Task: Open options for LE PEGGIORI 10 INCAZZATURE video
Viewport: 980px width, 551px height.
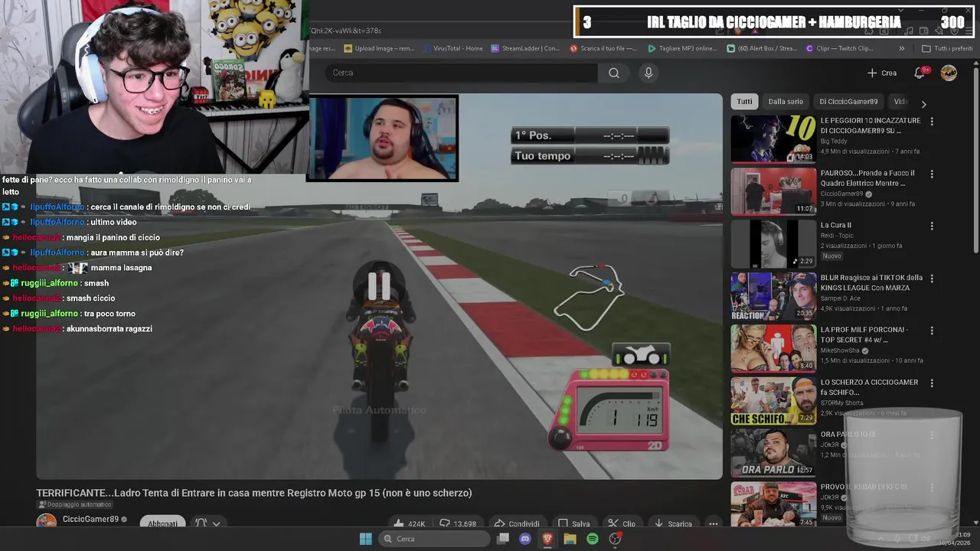Action: [932, 122]
